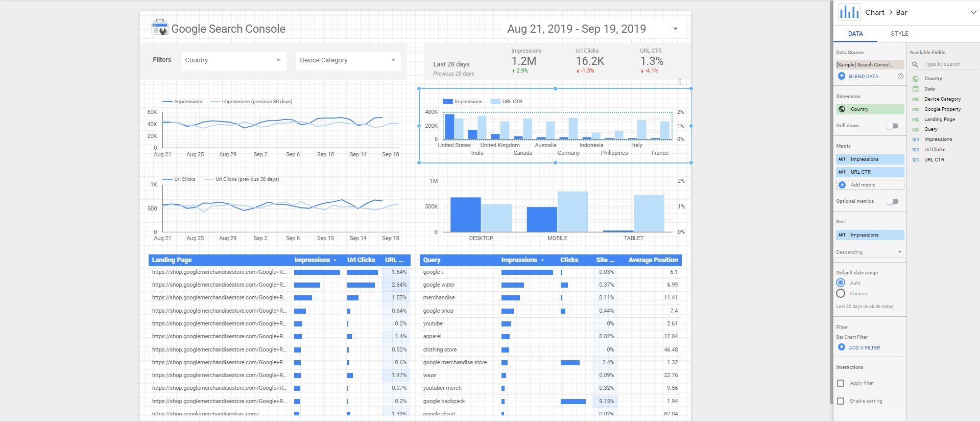The width and height of the screenshot is (980, 422).
Task: Click the search magnifier icon in Available Fields
Action: point(915,64)
